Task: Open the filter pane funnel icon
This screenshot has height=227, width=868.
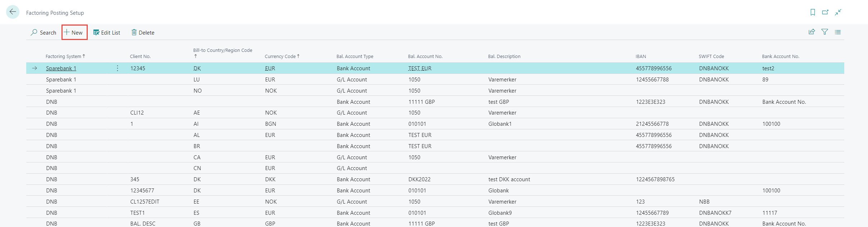Action: [825, 32]
